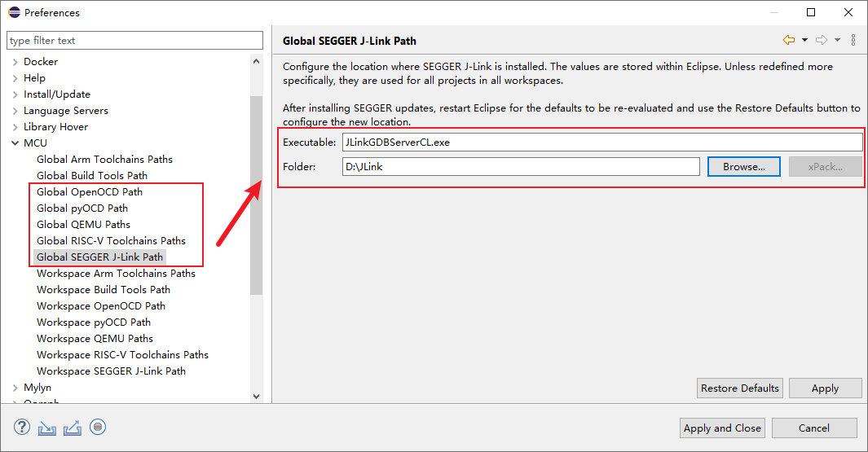This screenshot has width=868, height=452.
Task: Open the help question mark icon
Action: tap(21, 427)
